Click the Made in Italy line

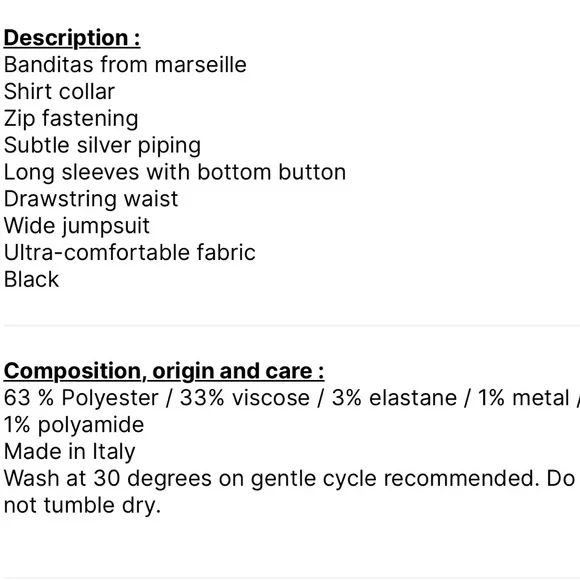(70, 452)
